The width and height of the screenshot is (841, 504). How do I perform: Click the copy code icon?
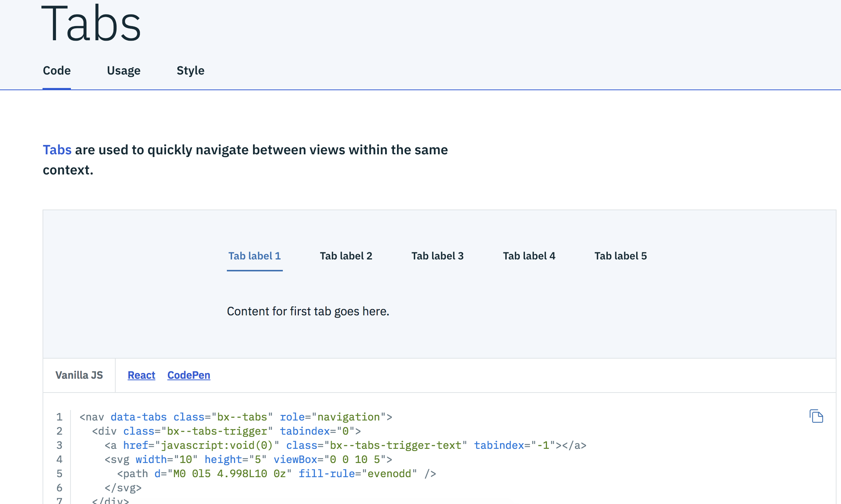point(816,416)
